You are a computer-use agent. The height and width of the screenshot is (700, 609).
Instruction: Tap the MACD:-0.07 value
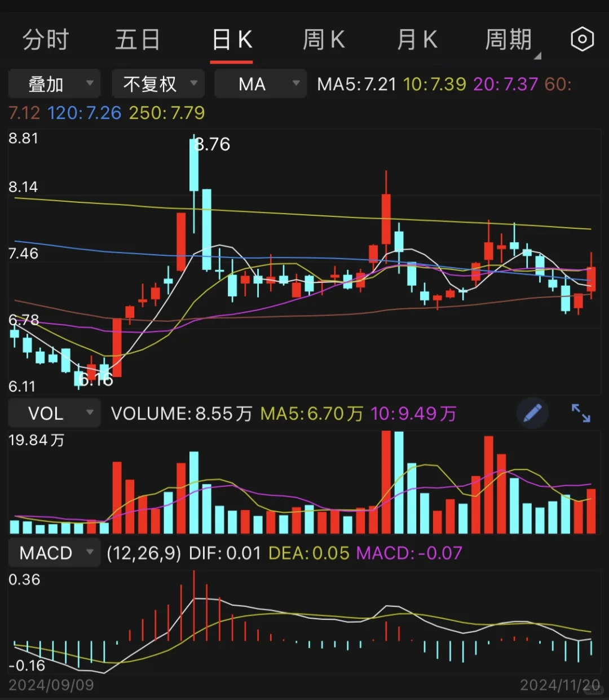[409, 553]
